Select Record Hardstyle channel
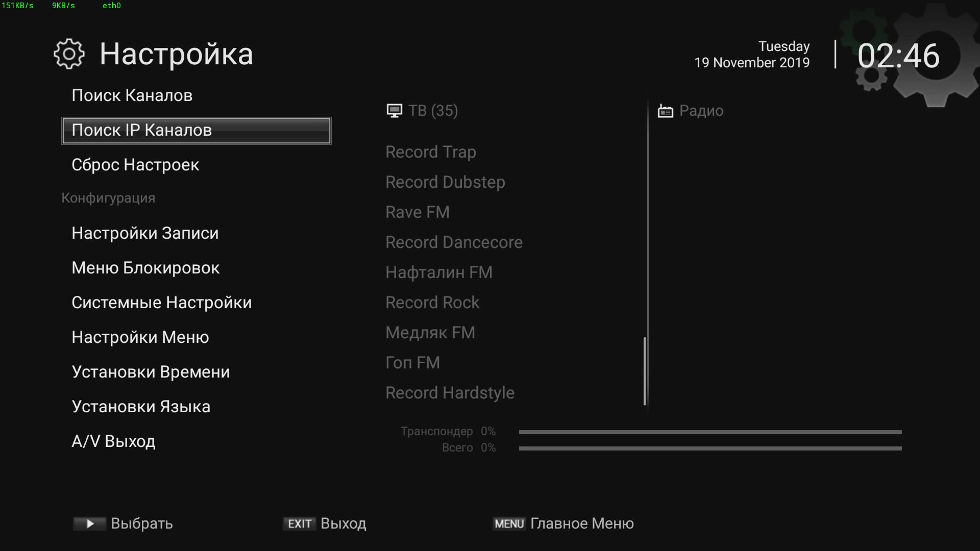980x551 pixels. point(450,393)
